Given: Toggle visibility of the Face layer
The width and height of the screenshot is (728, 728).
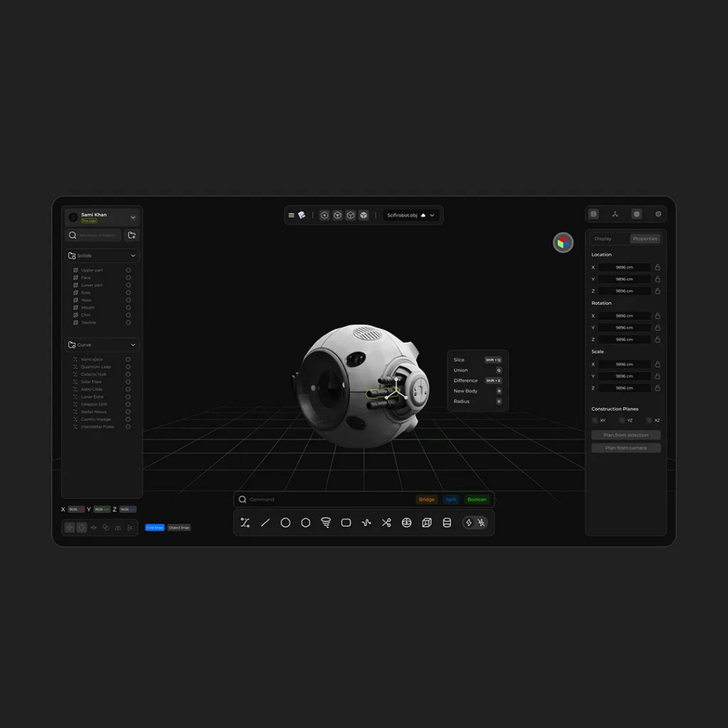Looking at the screenshot, I should 128,278.
